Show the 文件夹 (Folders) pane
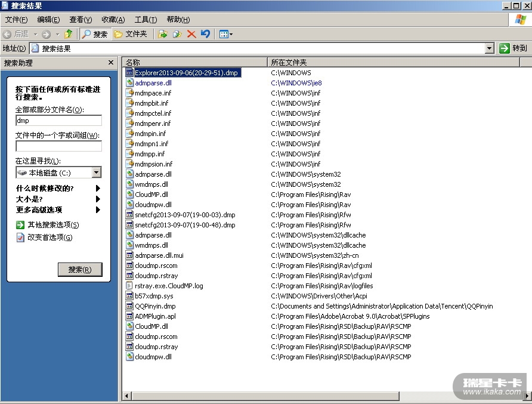Viewport: 532px width, 404px height. pos(131,34)
